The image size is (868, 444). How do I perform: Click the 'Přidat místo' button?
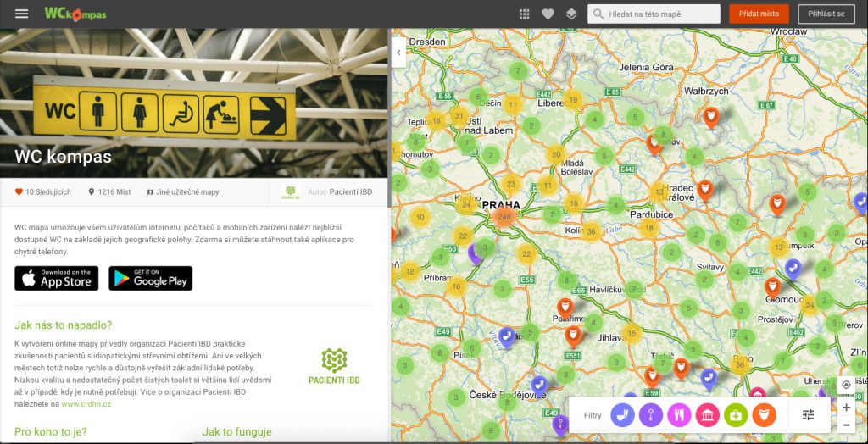click(759, 14)
